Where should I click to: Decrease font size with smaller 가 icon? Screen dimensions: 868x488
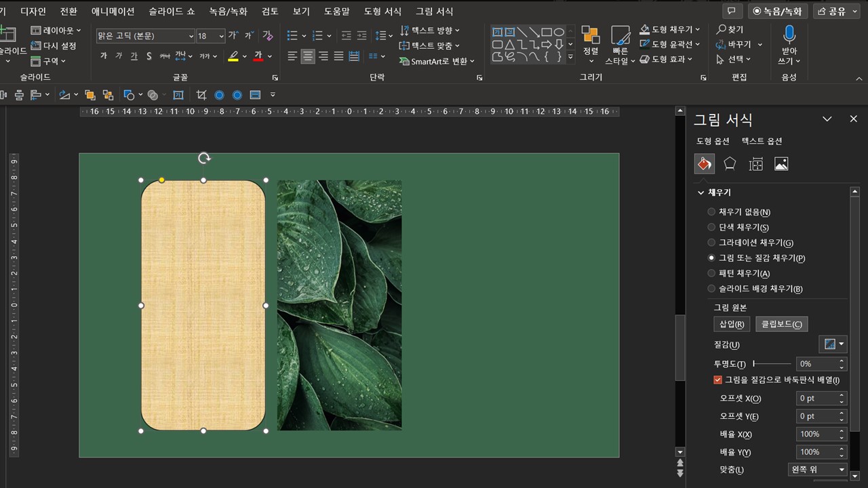pos(249,35)
